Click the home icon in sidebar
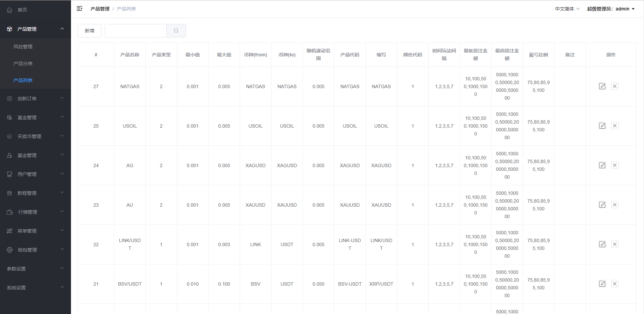The width and height of the screenshot is (644, 314). pos(9,10)
